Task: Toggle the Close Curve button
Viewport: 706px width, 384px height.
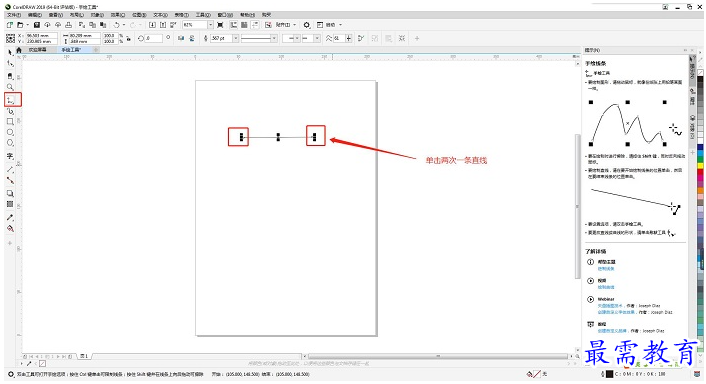Action: [x=361, y=38]
